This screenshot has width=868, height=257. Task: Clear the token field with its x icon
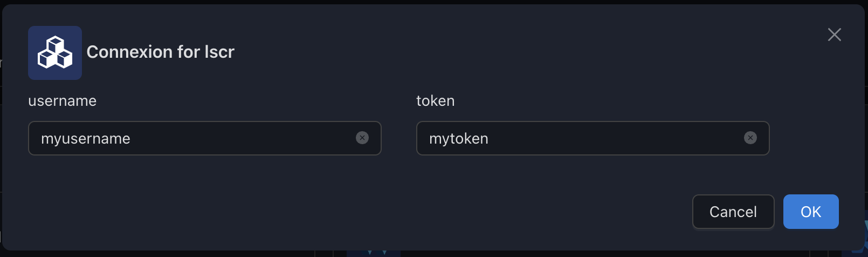[x=750, y=138]
